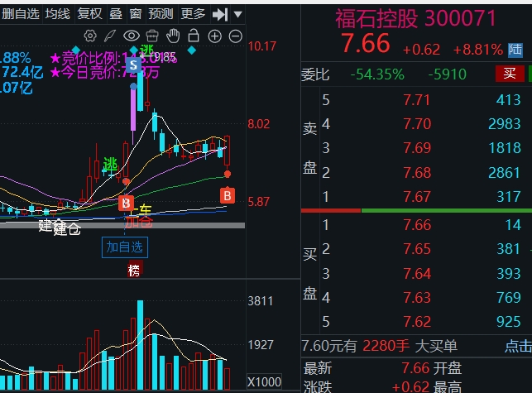
Task: Click the gray horizontal bar under chart
Action: point(122,225)
